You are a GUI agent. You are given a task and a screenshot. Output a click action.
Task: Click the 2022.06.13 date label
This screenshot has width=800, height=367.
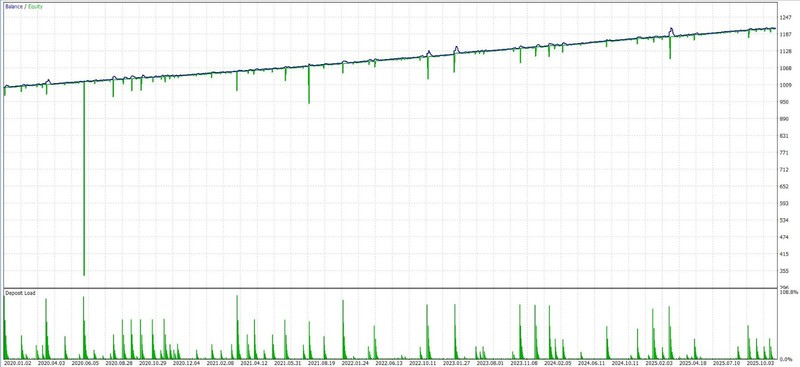pos(389,363)
